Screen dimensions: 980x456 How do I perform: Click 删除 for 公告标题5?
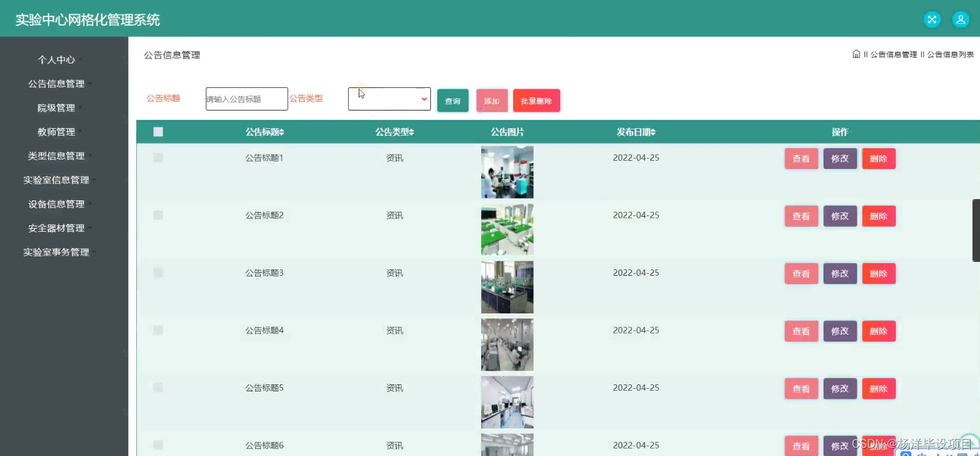point(879,388)
